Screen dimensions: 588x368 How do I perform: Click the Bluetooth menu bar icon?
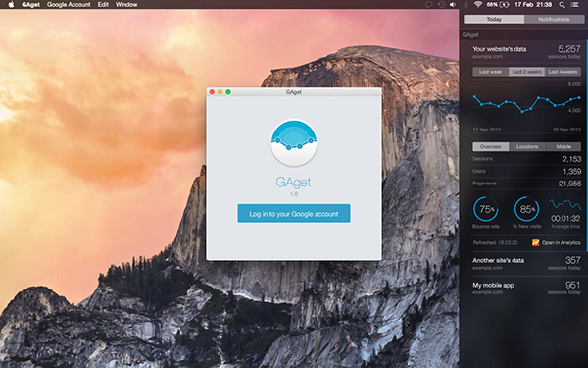pyautogui.click(x=466, y=5)
